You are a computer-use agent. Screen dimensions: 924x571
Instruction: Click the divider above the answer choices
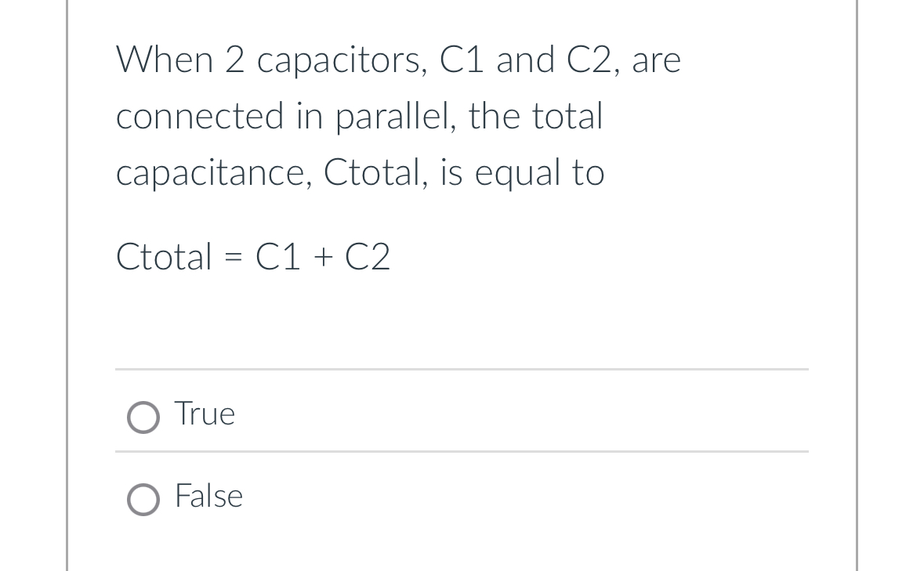pos(462,371)
